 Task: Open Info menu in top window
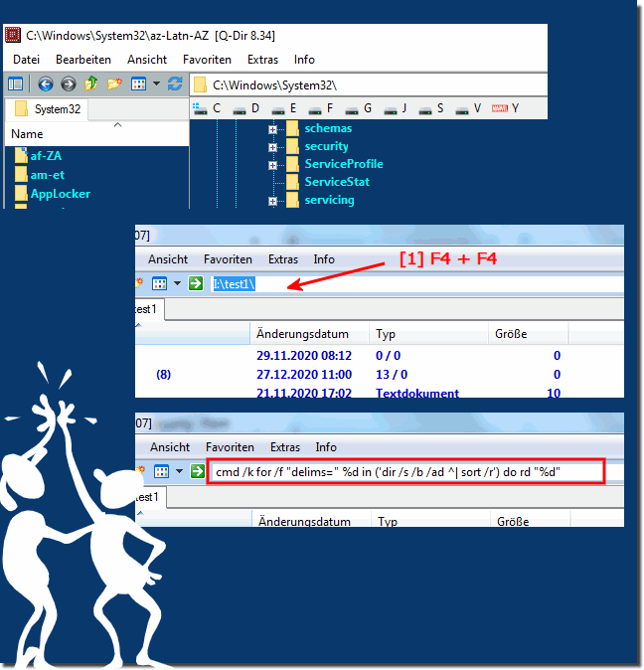(x=304, y=60)
